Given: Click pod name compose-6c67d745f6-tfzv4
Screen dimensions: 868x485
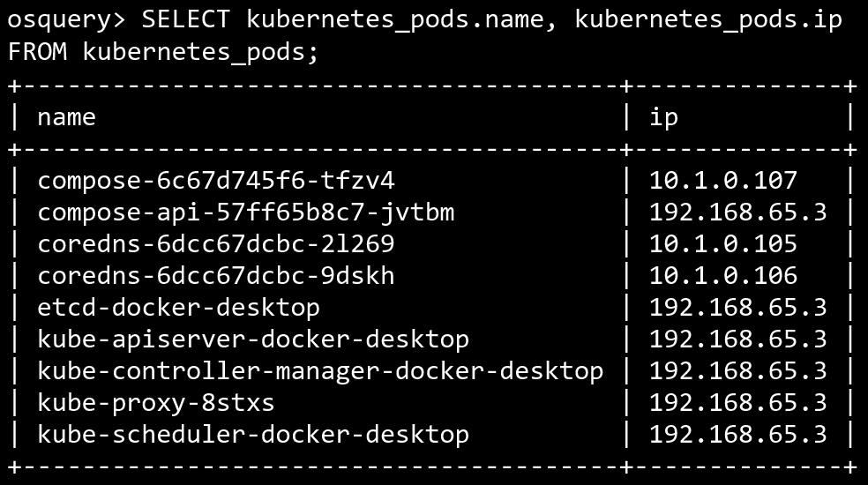Looking at the screenshot, I should coord(216,181).
